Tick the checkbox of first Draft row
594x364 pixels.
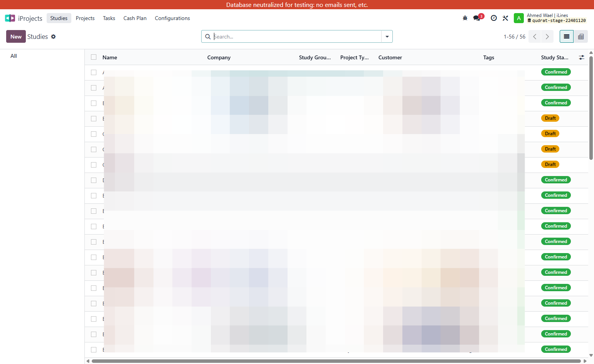coord(94,119)
